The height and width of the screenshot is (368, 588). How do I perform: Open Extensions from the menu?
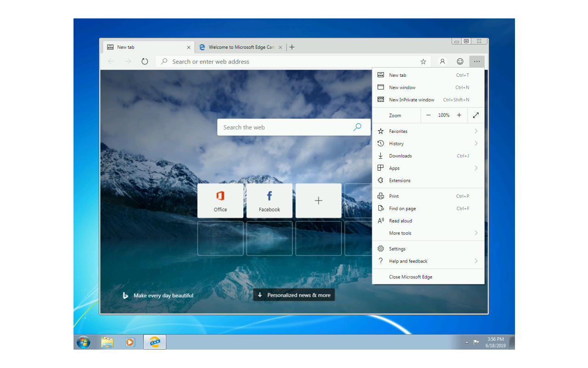tap(428, 181)
